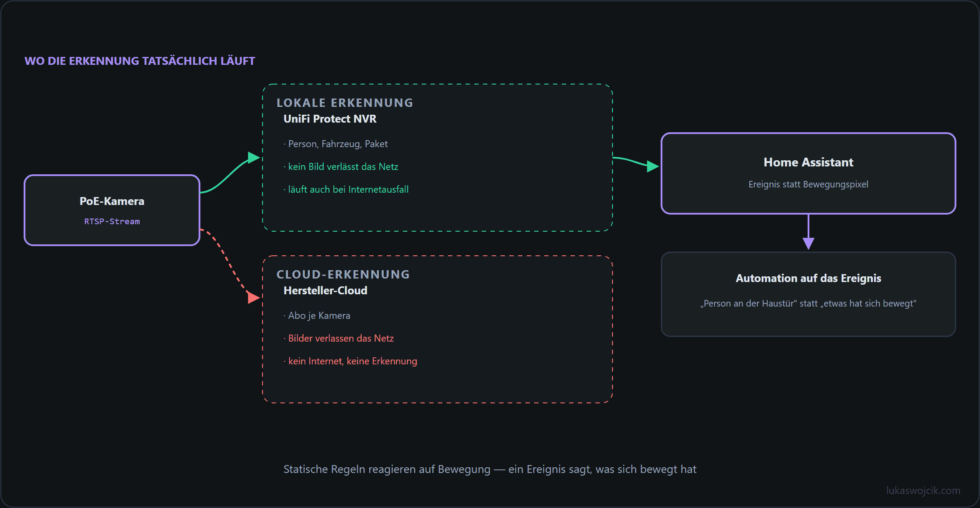Viewport: 980px width, 508px height.
Task: Click the 'RTSP-Stream' label
Action: (x=112, y=222)
